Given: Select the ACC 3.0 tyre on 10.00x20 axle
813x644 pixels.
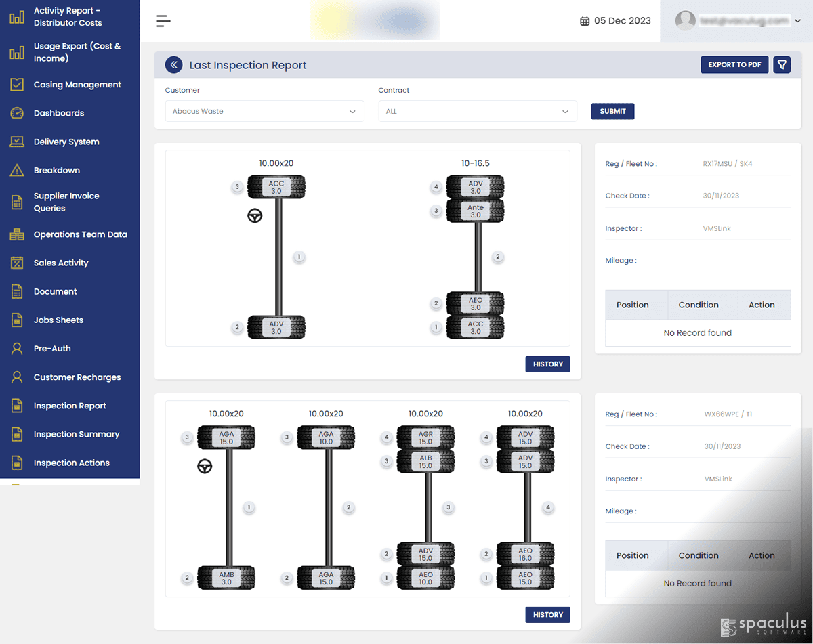Looking at the screenshot, I should 276,188.
